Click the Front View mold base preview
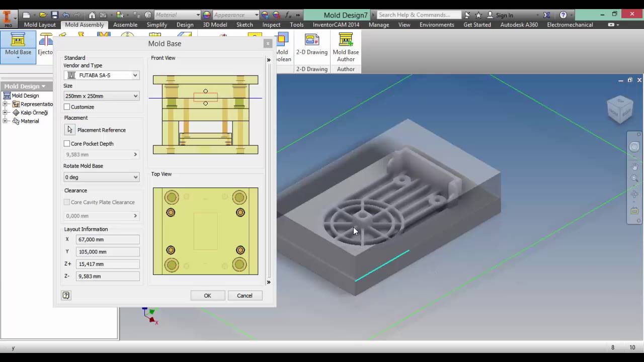This screenshot has height=362, width=644. click(205, 115)
